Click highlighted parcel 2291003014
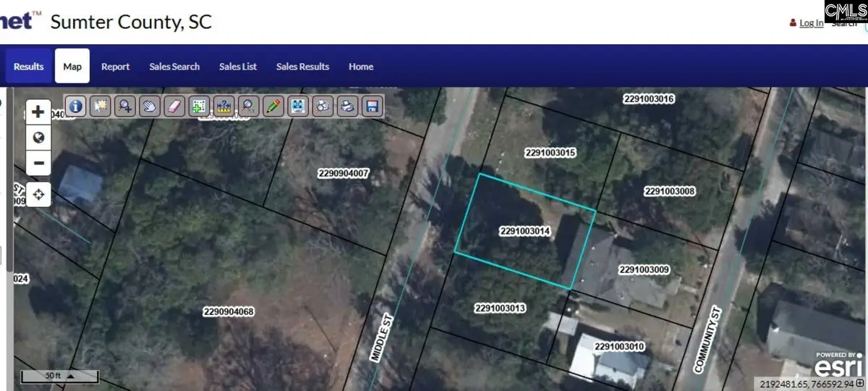 point(526,231)
